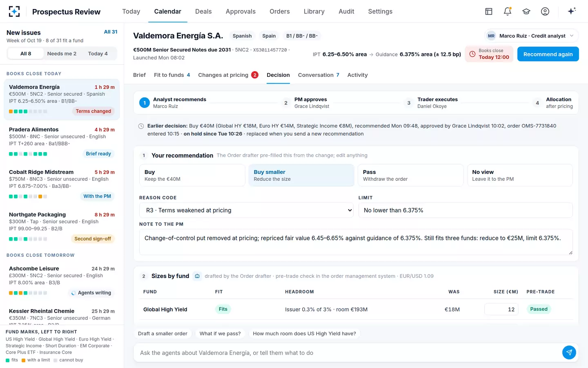The width and height of the screenshot is (588, 368).
Task: Open the layout panel icon
Action: 489,11
